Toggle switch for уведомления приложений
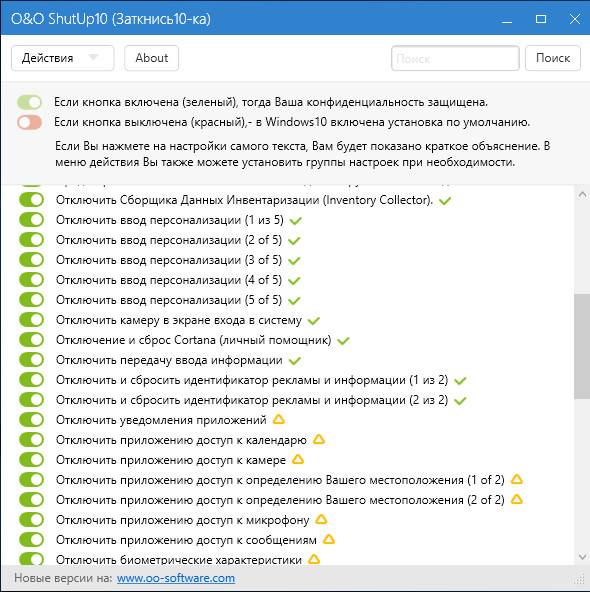This screenshot has width=590, height=592. (31, 420)
